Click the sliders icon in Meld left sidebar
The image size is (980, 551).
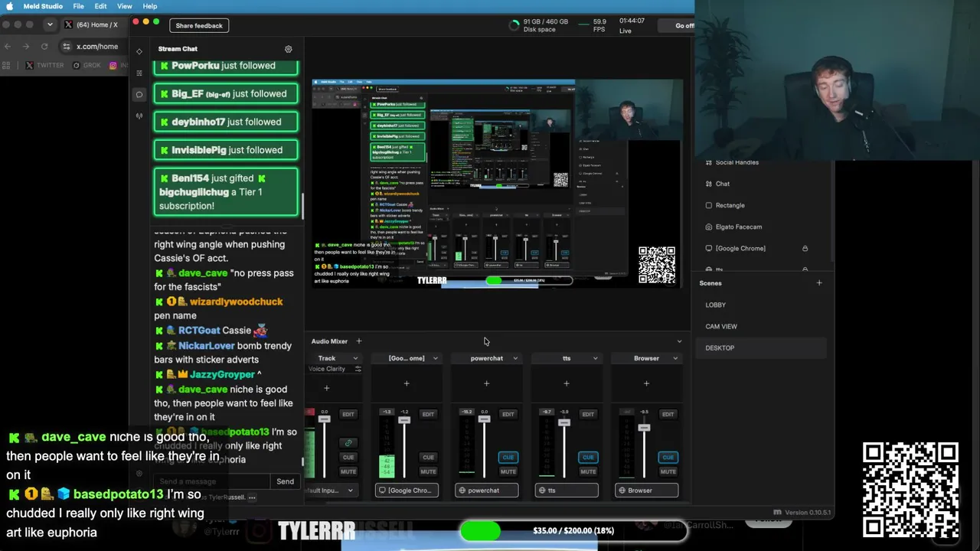pyautogui.click(x=139, y=73)
